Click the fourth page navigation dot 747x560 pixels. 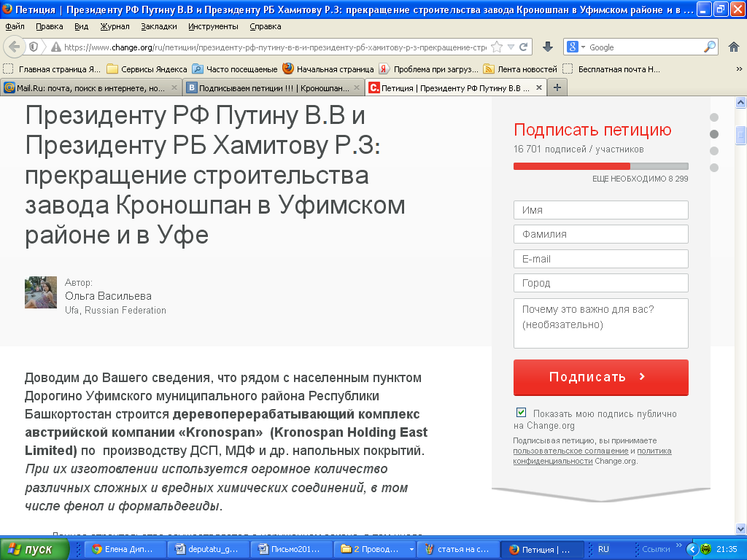pos(714,168)
